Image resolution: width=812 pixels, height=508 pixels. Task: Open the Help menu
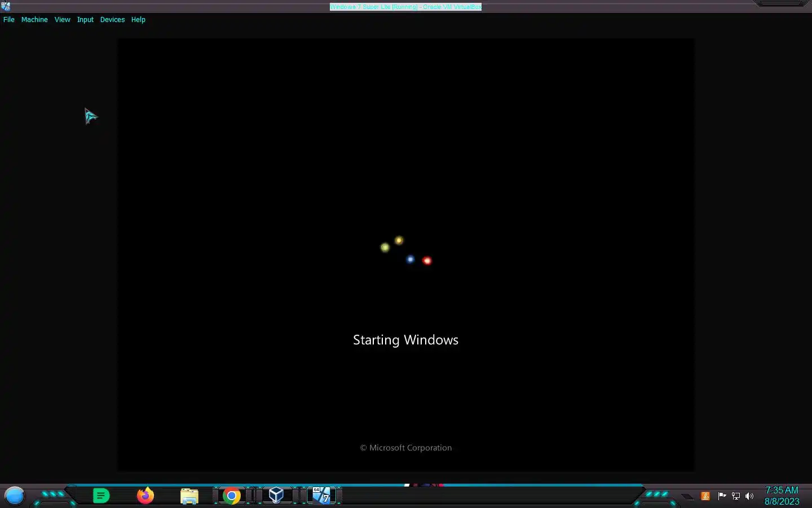[138, 20]
